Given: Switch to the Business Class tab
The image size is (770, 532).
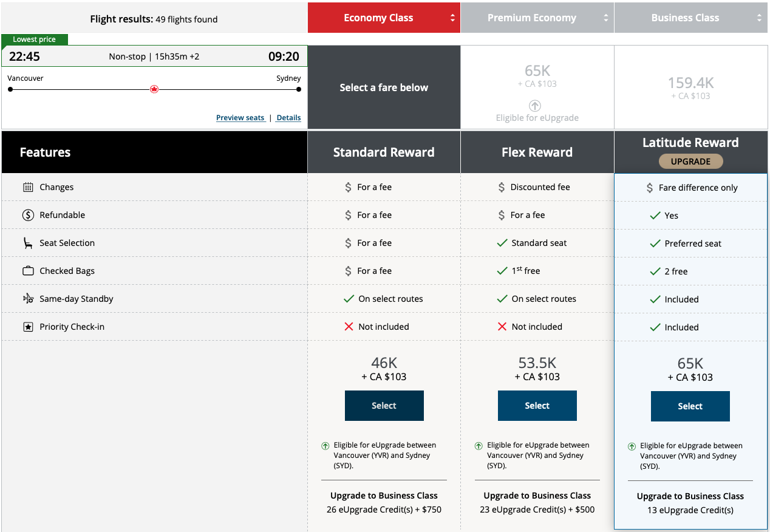Looking at the screenshot, I should tap(685, 18).
